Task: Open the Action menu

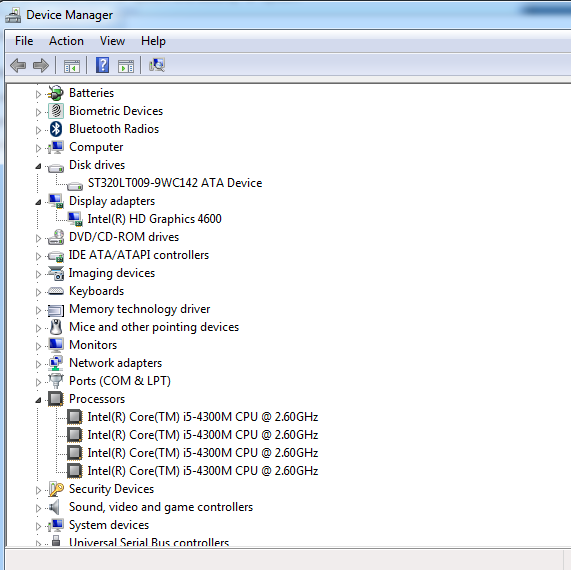Action: tap(66, 41)
